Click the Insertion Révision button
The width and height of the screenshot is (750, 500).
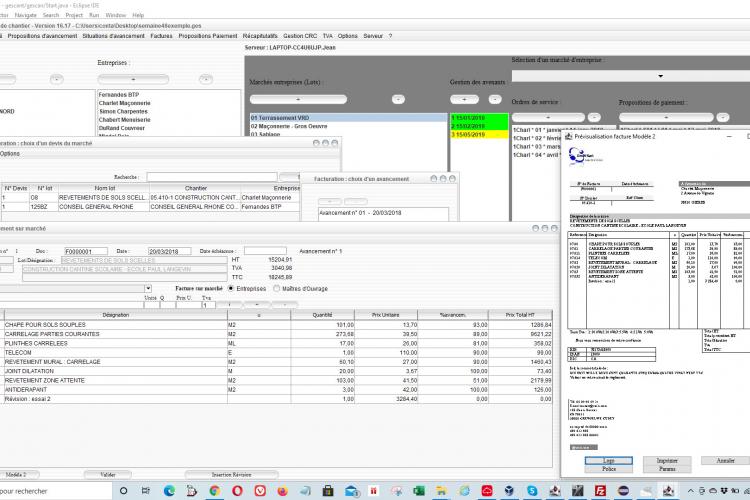(x=232, y=475)
